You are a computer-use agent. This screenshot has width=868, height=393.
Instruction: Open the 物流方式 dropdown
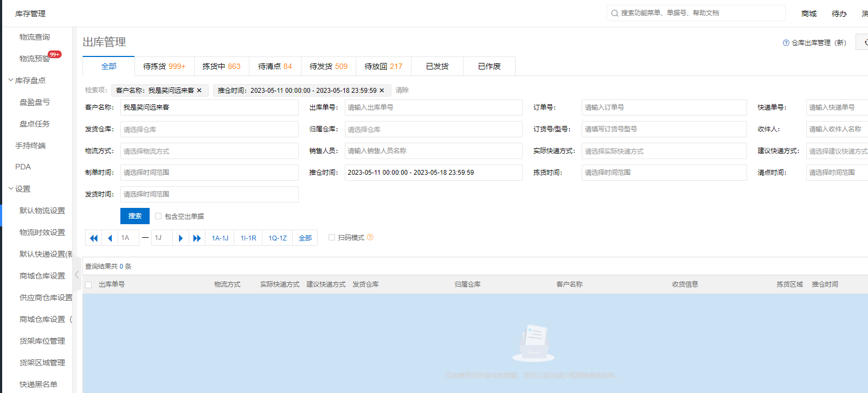209,151
